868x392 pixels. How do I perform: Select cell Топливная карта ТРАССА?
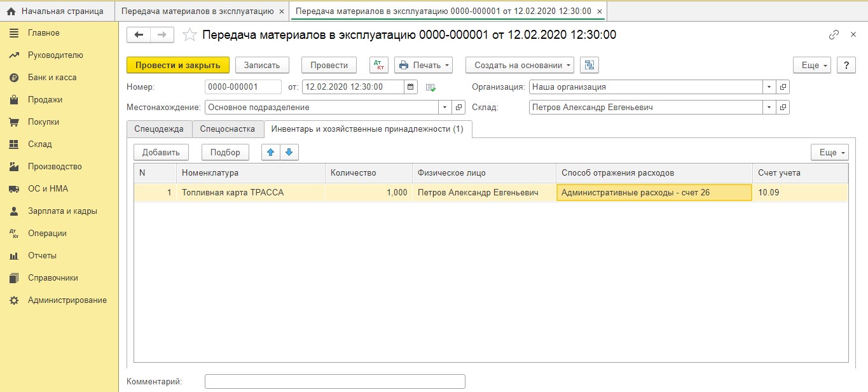(x=251, y=192)
